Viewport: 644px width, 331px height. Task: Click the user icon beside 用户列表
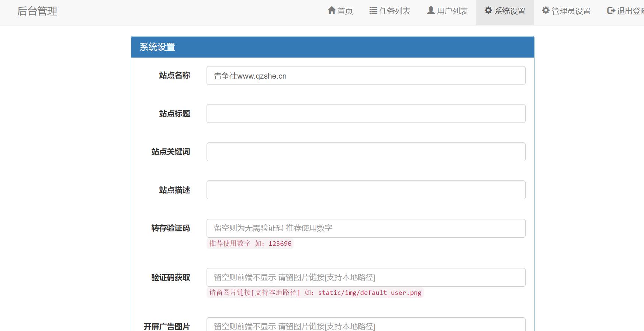tap(430, 10)
